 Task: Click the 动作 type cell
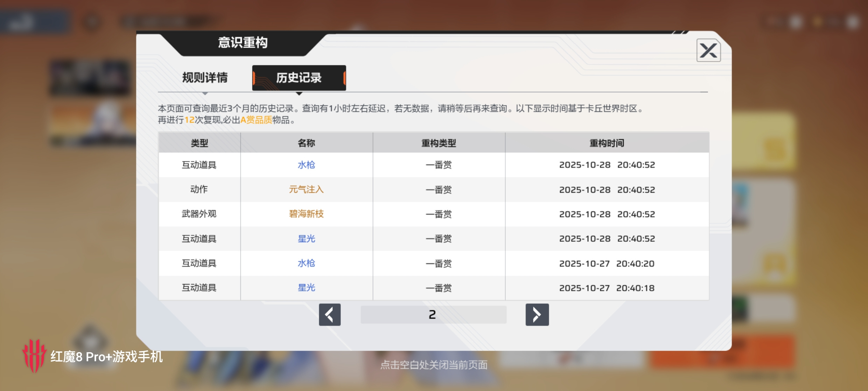coord(199,190)
